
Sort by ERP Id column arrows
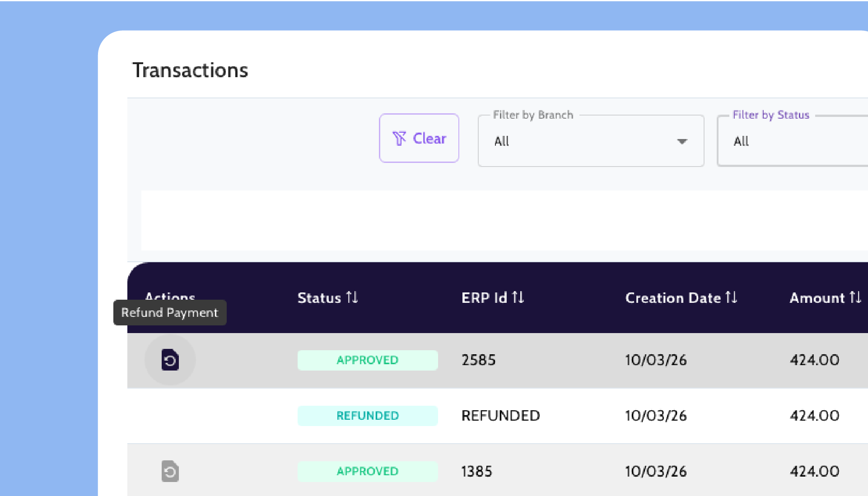tap(518, 297)
